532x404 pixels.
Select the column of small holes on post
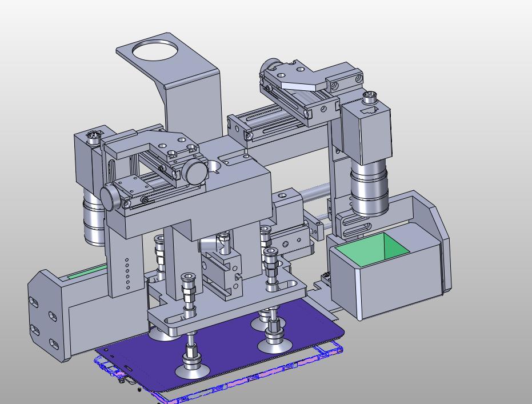tap(127, 274)
